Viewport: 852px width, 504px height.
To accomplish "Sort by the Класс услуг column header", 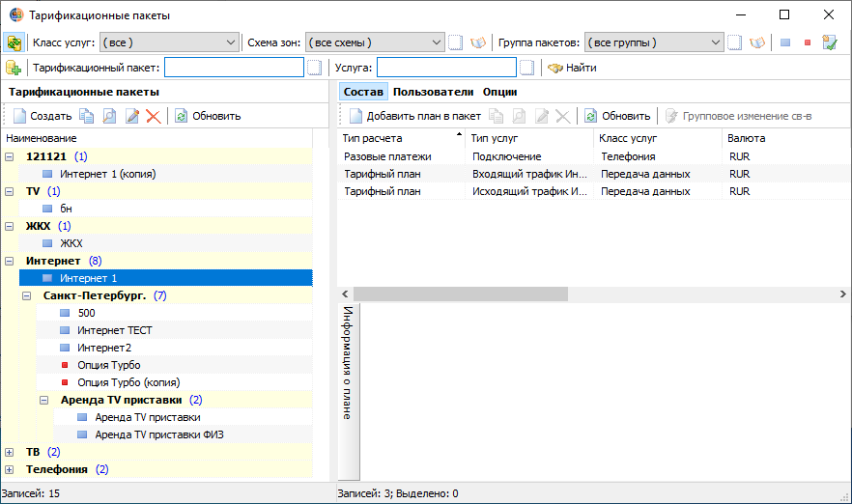I will [658, 138].
